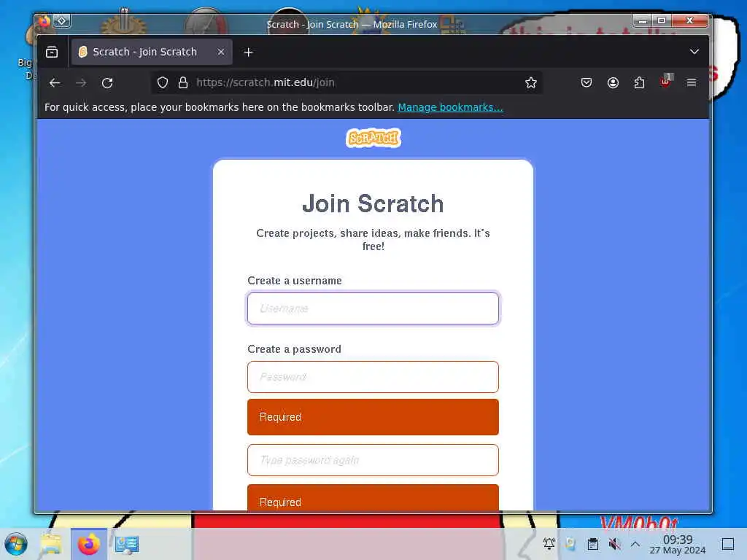747x560 pixels.
Task: Open the Extensions puzzle icon
Action: pyautogui.click(x=639, y=83)
